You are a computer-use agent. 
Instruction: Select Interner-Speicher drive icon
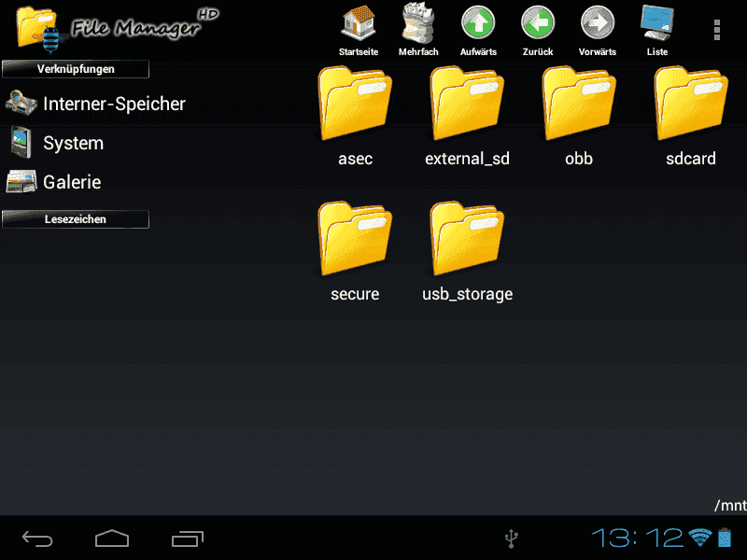(x=21, y=103)
